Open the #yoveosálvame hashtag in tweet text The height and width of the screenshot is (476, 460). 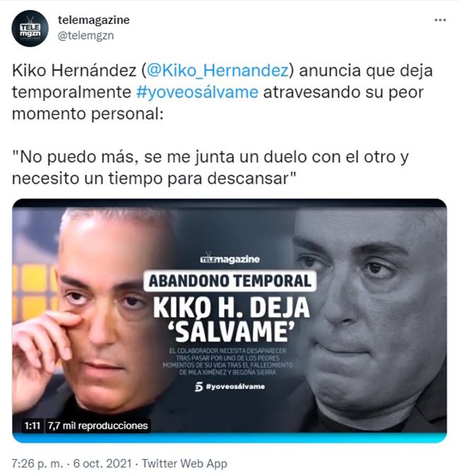197,92
